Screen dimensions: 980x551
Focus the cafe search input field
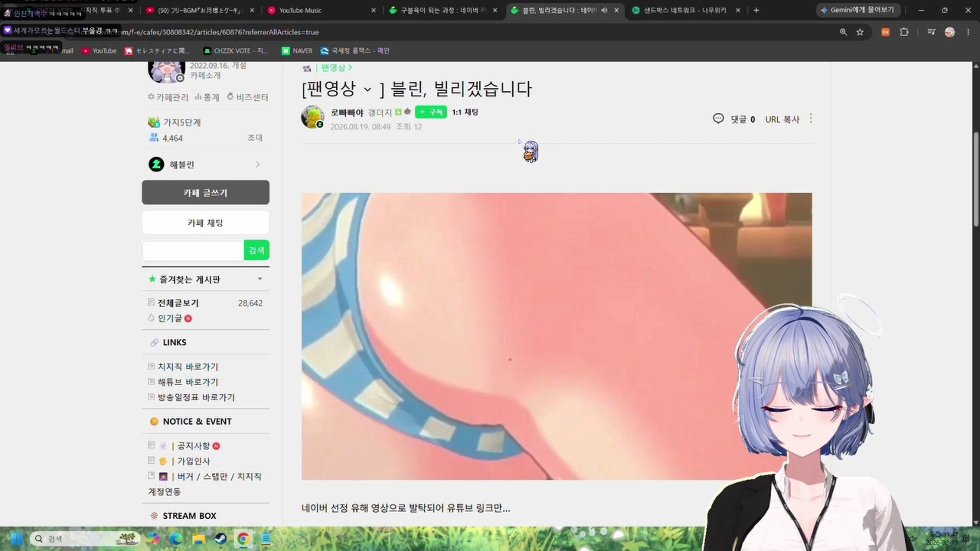click(x=193, y=250)
